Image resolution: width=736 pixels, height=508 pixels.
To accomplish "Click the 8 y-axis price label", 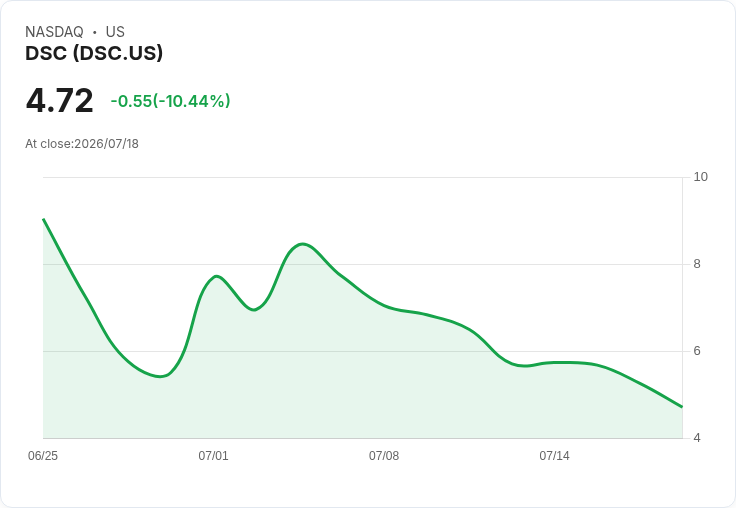I will click(x=697, y=264).
